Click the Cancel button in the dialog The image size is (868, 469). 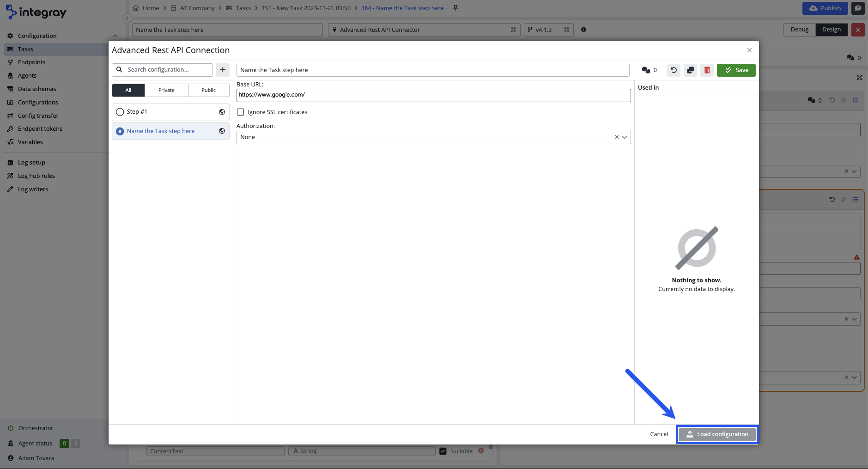click(659, 434)
